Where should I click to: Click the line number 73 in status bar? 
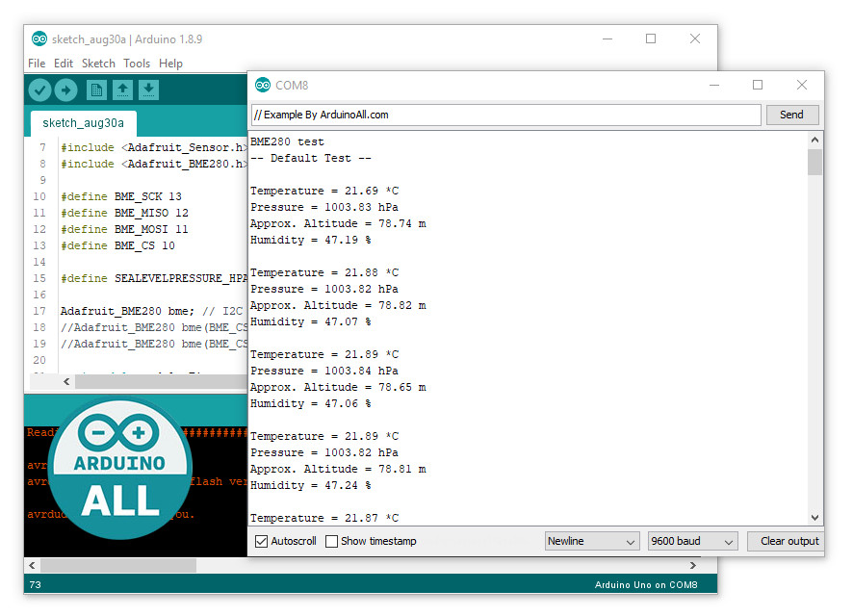36,585
